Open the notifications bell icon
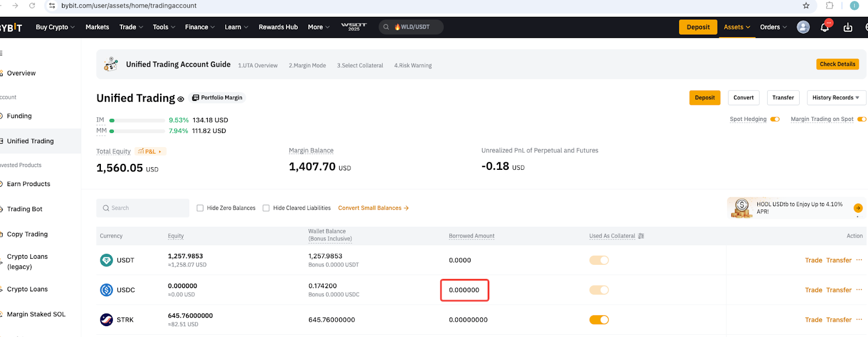Image resolution: width=868 pixels, height=337 pixels. (825, 27)
